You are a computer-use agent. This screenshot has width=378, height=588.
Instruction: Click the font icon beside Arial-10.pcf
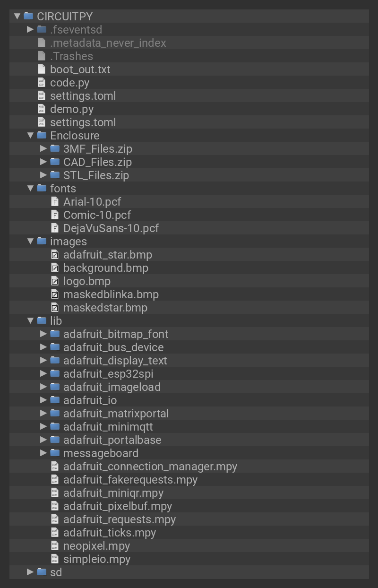pos(55,202)
